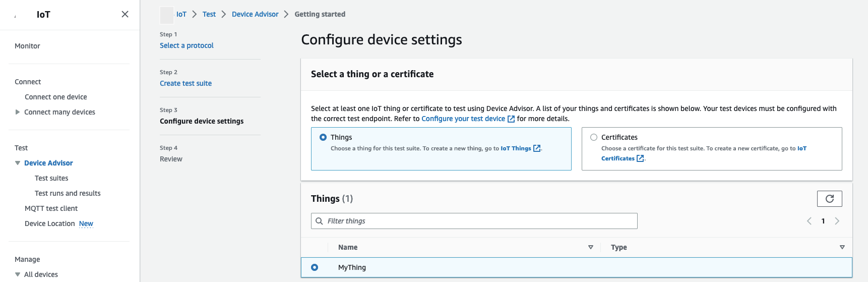Go to next page of things
The height and width of the screenshot is (282, 868).
(x=837, y=221)
